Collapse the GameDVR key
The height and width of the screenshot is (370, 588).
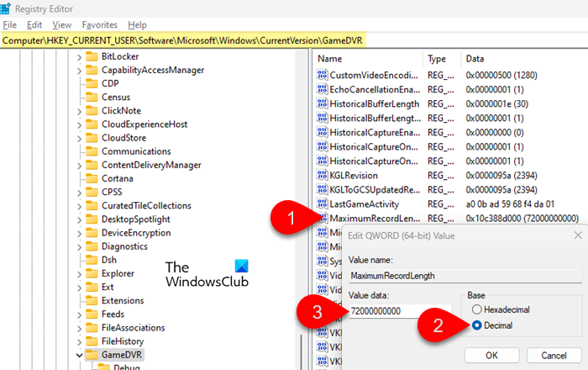pos(79,355)
